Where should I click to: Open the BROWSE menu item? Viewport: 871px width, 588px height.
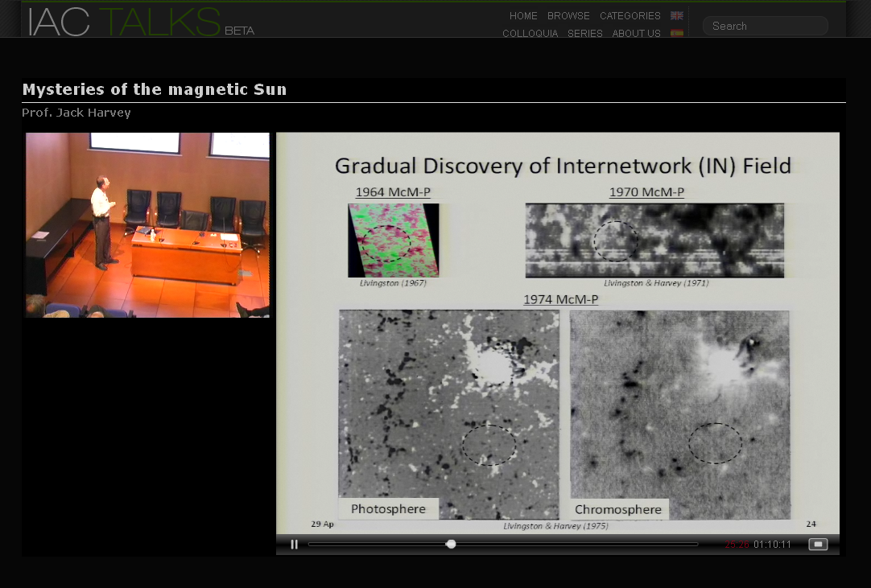(x=568, y=16)
